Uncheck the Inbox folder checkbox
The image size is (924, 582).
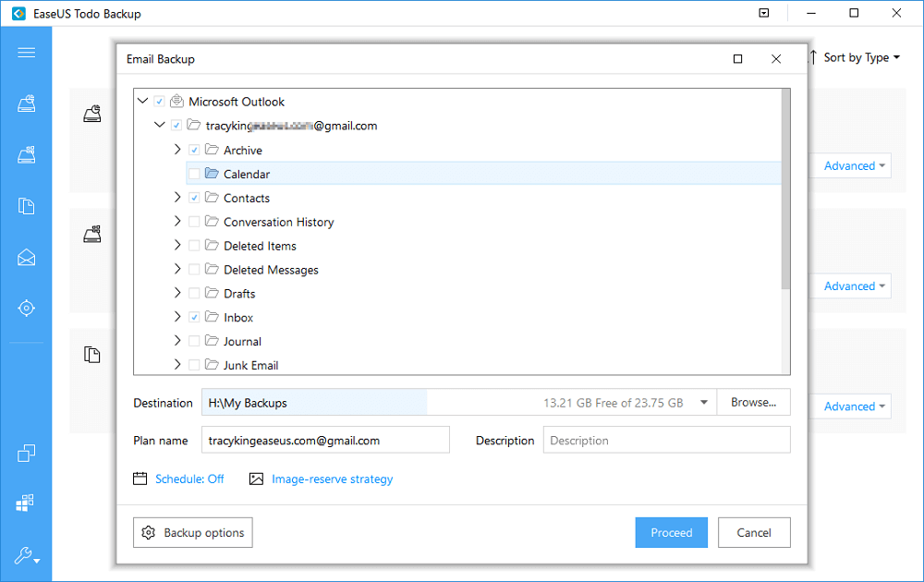click(x=194, y=317)
